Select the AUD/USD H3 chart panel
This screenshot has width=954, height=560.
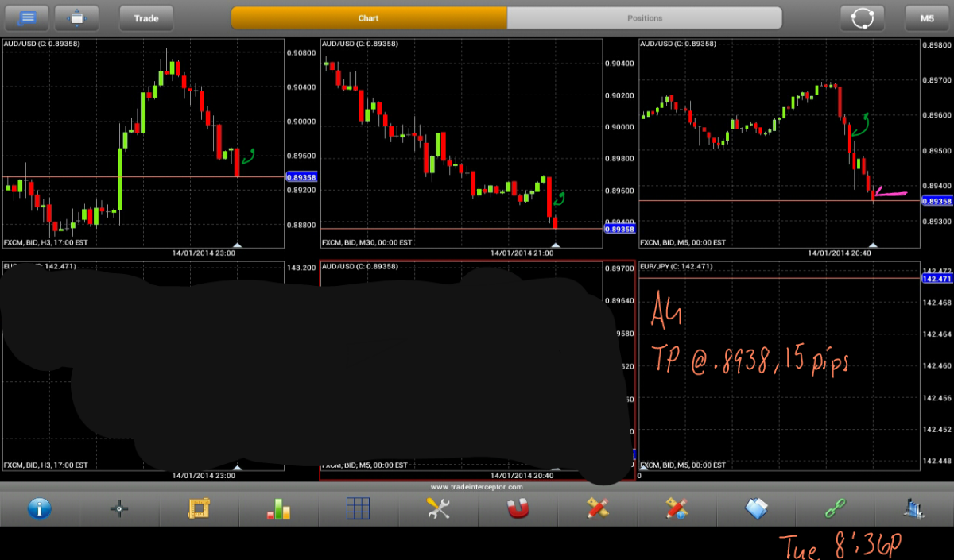coord(143,143)
